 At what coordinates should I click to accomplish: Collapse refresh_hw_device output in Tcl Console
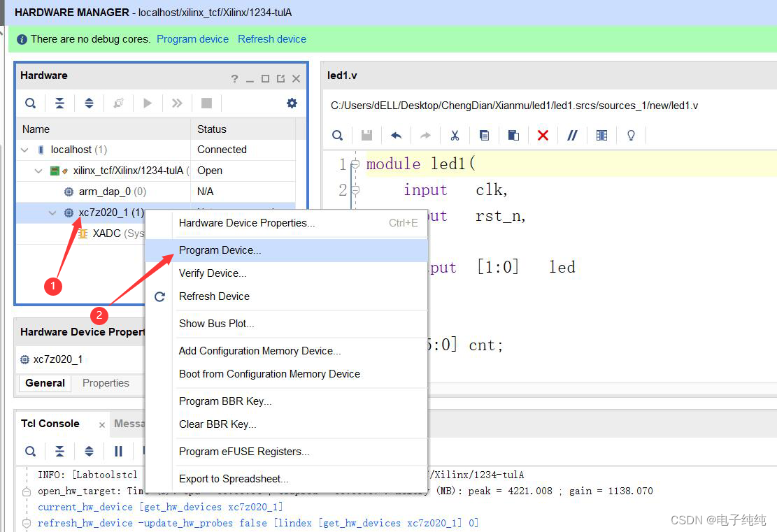[27, 523]
